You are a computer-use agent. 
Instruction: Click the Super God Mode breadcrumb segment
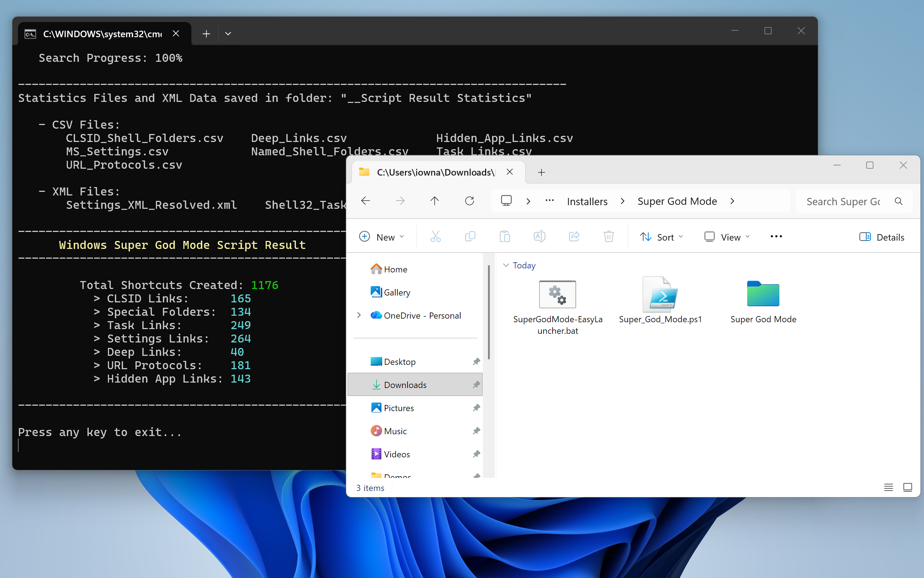(x=677, y=201)
